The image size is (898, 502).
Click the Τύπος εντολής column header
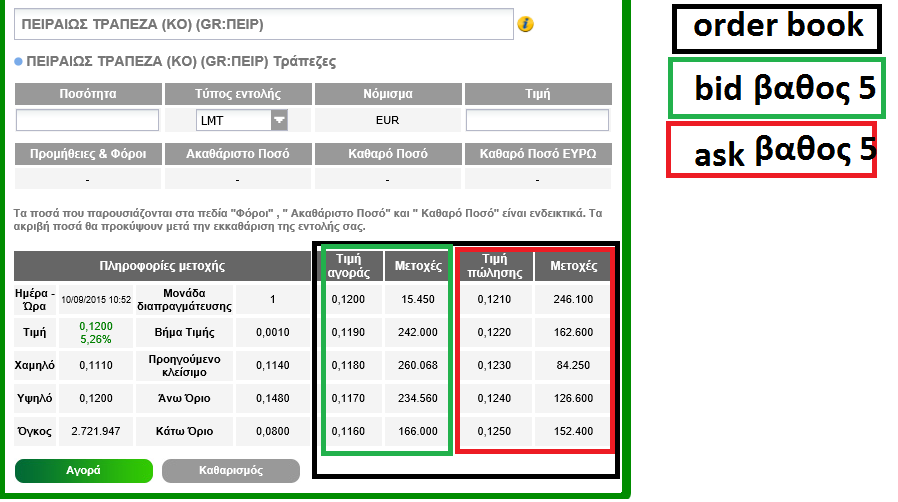[238, 94]
